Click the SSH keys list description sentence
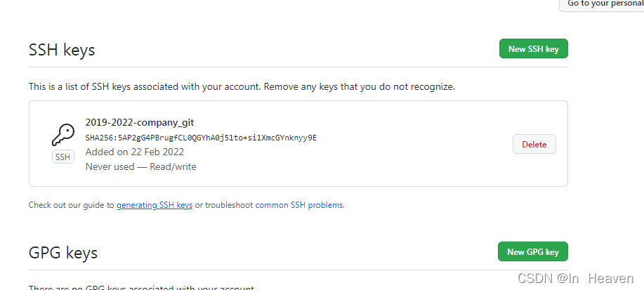Screen dimensions: 644x290 (x=242, y=87)
